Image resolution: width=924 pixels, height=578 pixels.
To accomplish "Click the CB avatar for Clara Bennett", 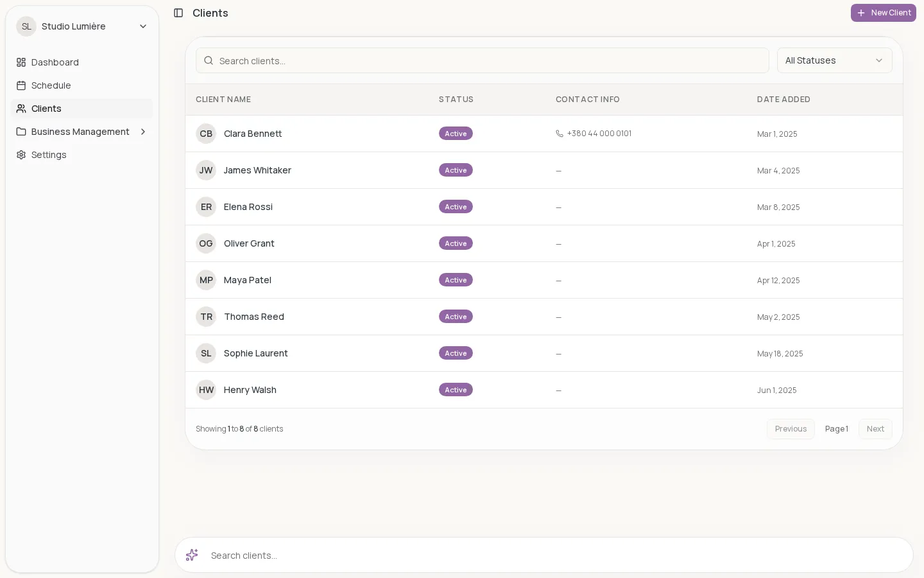I will [206, 134].
